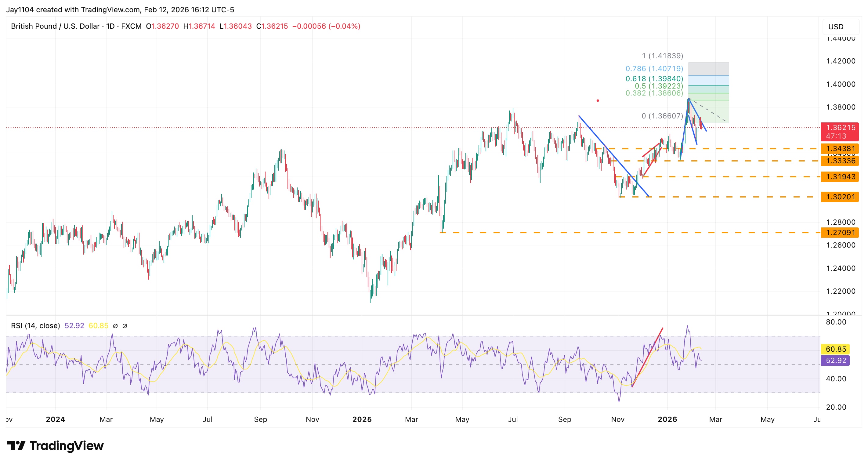Toggle the first ∅ icon in the RSI legend
868x464 pixels.
tap(116, 325)
